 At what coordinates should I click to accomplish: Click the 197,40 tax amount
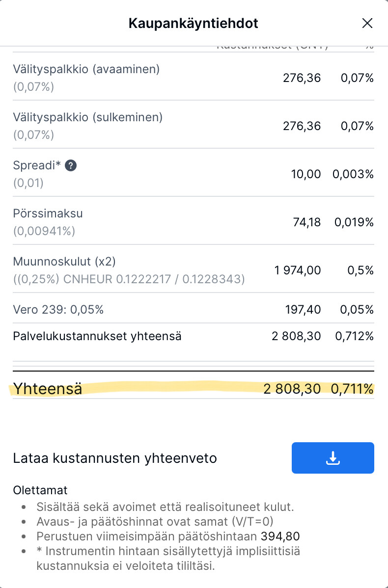(x=303, y=310)
